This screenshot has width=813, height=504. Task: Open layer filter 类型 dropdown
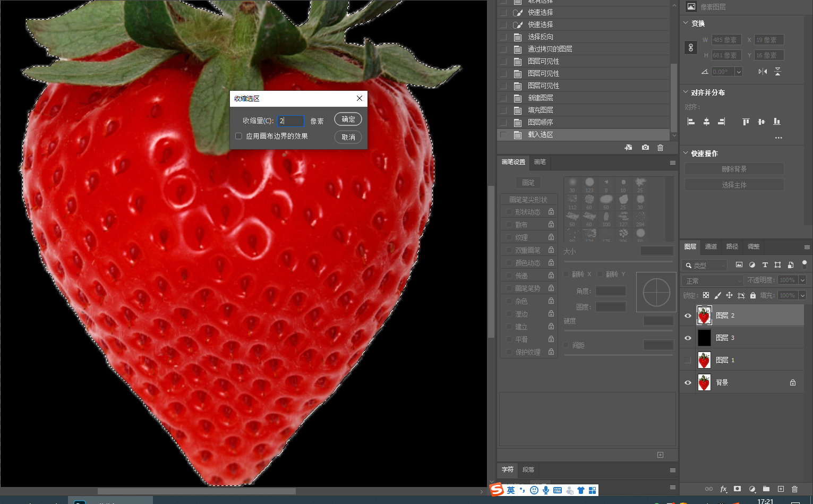705,265
